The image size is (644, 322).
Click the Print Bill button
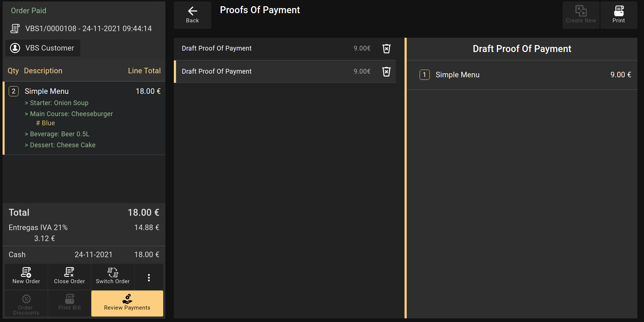69,303
